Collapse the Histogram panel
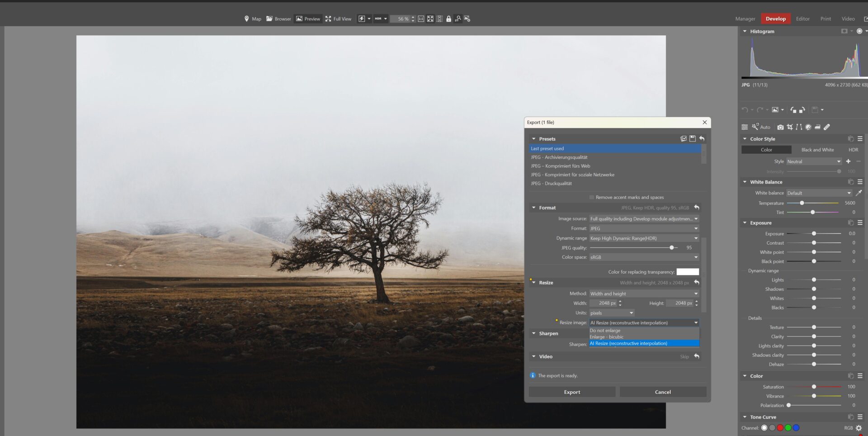The height and width of the screenshot is (436, 868). tap(745, 31)
